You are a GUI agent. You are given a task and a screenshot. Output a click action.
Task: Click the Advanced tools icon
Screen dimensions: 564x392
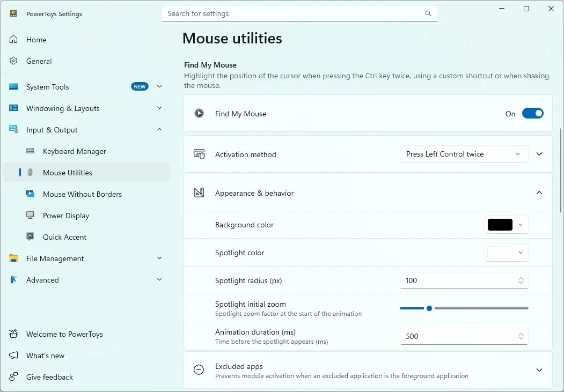click(13, 279)
